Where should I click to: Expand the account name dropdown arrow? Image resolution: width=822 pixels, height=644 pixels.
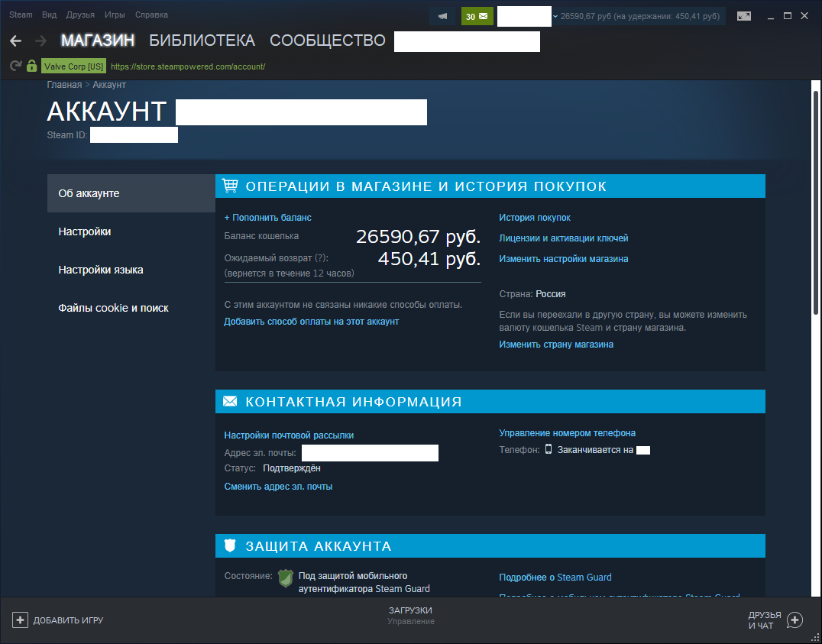(x=555, y=16)
